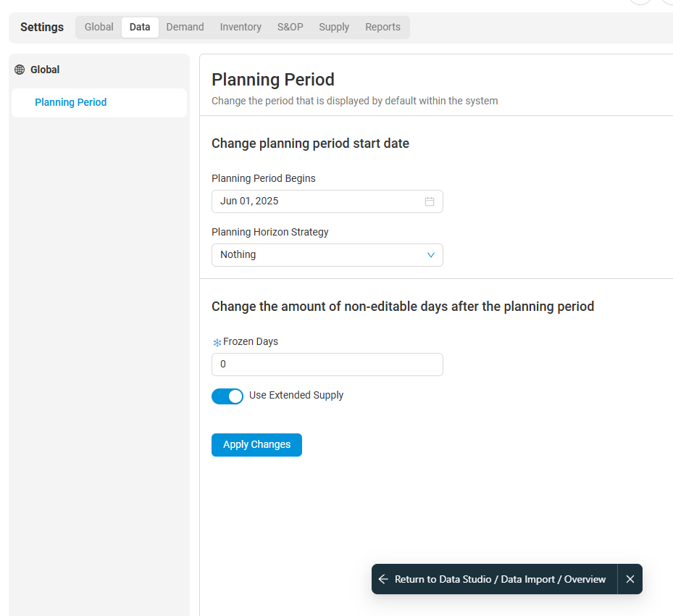Screen dimensions: 673x616
Task: Switch to the Reports tab
Action: click(x=383, y=27)
